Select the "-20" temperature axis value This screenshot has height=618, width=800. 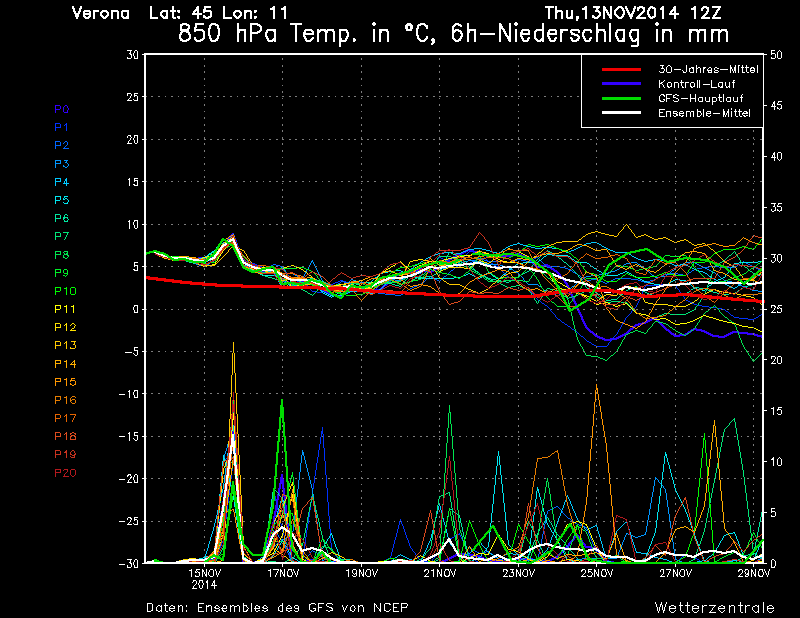pos(129,479)
